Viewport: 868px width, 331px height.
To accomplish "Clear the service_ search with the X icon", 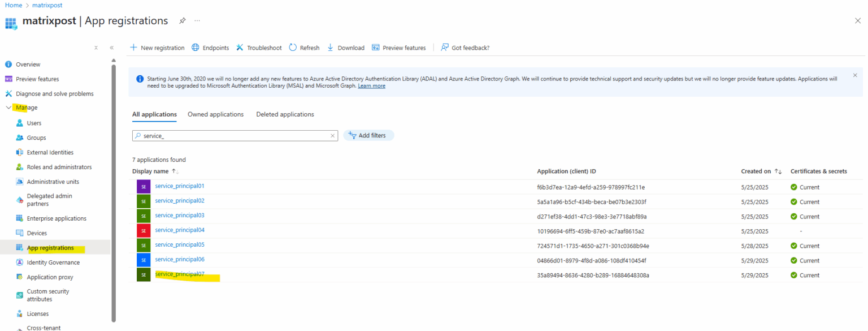I will point(332,136).
